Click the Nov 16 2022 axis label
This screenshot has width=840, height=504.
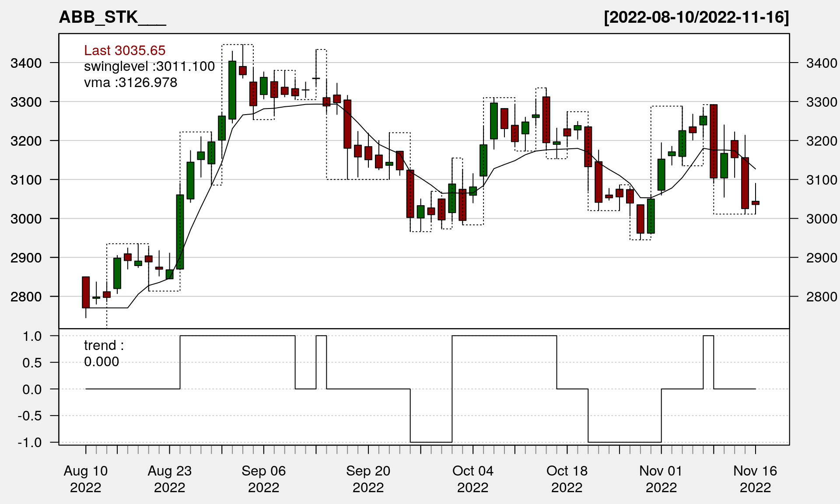[755, 479]
